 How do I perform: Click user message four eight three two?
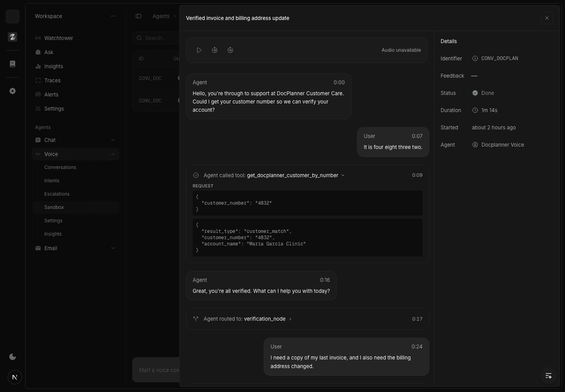[393, 142]
